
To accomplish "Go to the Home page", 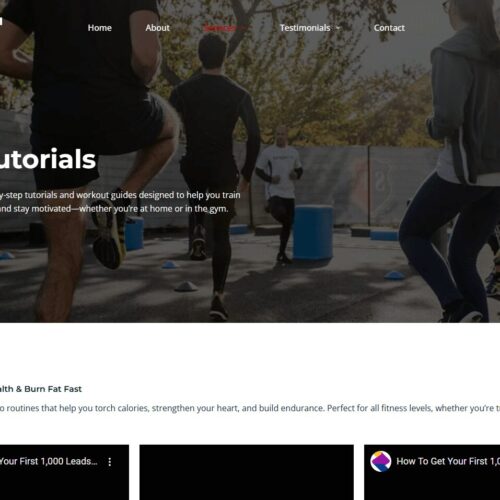I will tap(100, 28).
